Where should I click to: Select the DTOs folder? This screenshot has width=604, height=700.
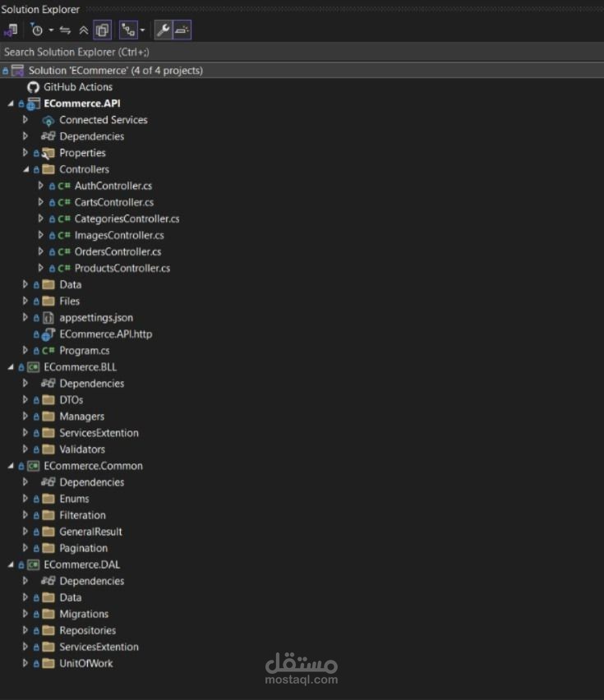click(71, 400)
